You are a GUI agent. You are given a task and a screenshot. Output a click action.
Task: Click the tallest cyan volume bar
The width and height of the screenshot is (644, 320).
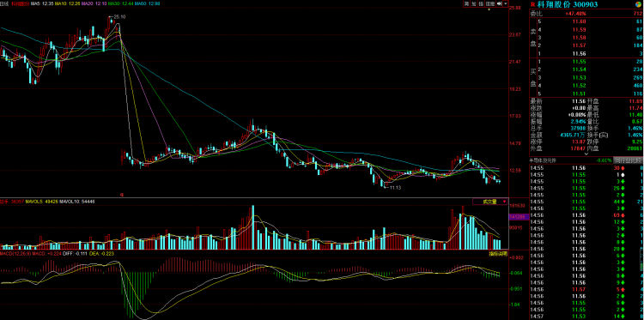point(253,227)
